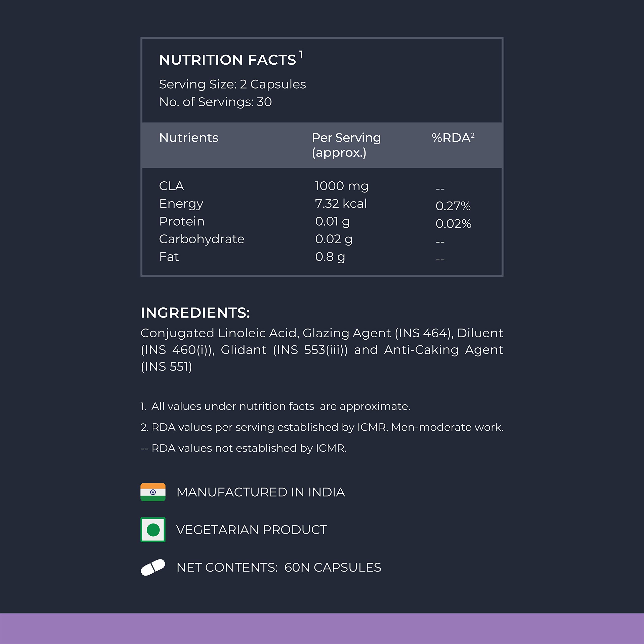Click the white capsule pill icon
This screenshot has width=644, height=644.
click(x=153, y=567)
